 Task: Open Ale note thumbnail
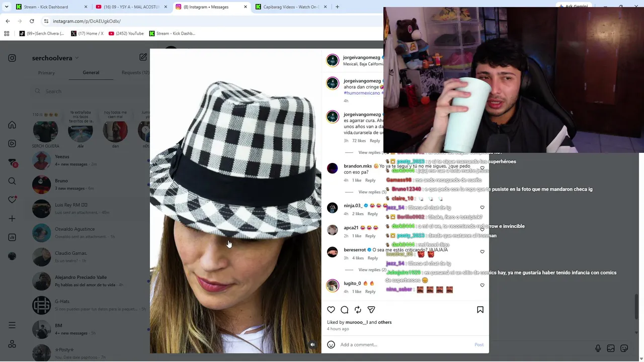point(80,132)
